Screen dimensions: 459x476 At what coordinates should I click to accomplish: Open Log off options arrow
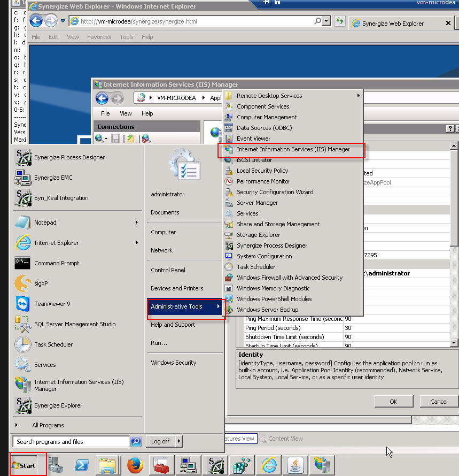click(x=178, y=441)
